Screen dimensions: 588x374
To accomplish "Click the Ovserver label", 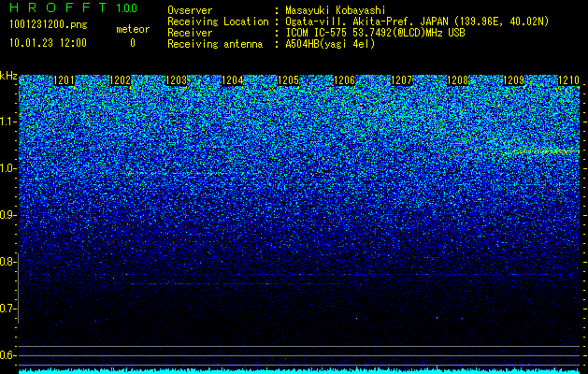I will point(190,10).
